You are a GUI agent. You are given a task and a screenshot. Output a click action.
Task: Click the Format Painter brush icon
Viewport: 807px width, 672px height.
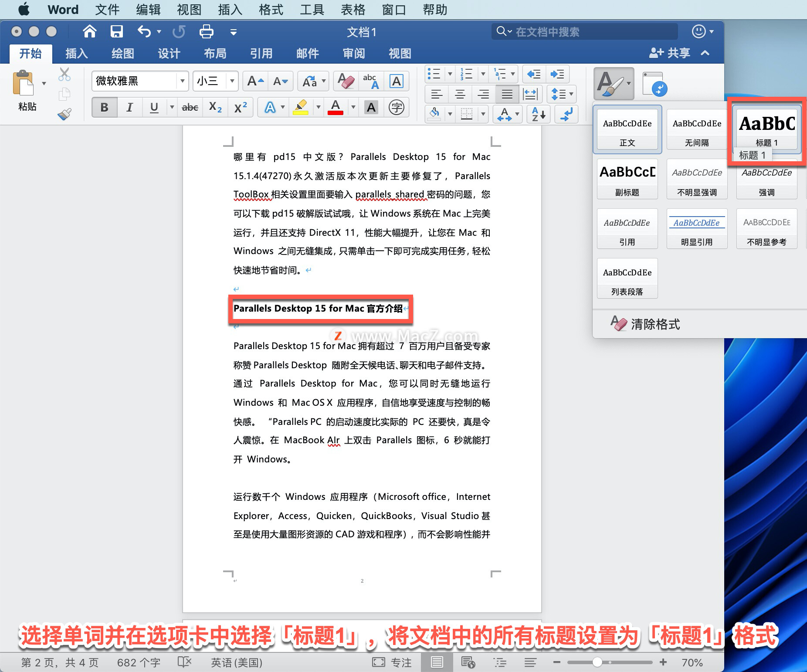(64, 114)
